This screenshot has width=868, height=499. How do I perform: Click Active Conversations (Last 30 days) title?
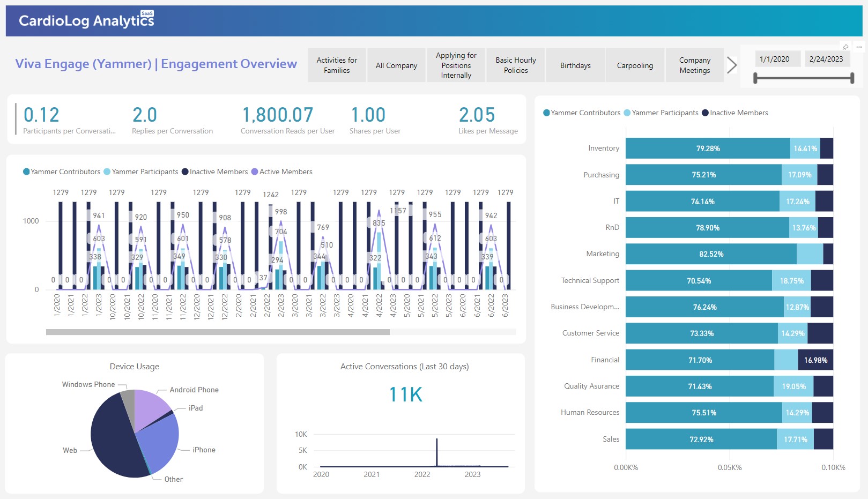[405, 367]
